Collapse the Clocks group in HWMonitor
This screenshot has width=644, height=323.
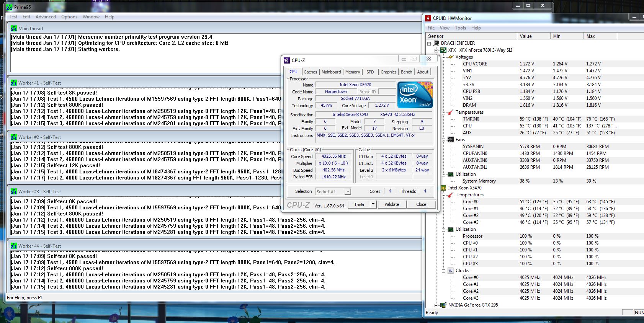click(x=444, y=271)
